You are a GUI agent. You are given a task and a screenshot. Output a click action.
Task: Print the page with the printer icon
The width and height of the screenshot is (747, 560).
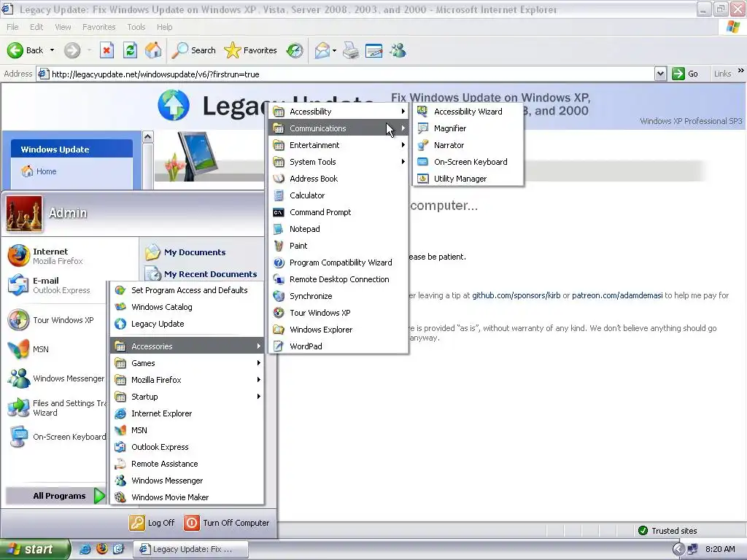tap(351, 50)
